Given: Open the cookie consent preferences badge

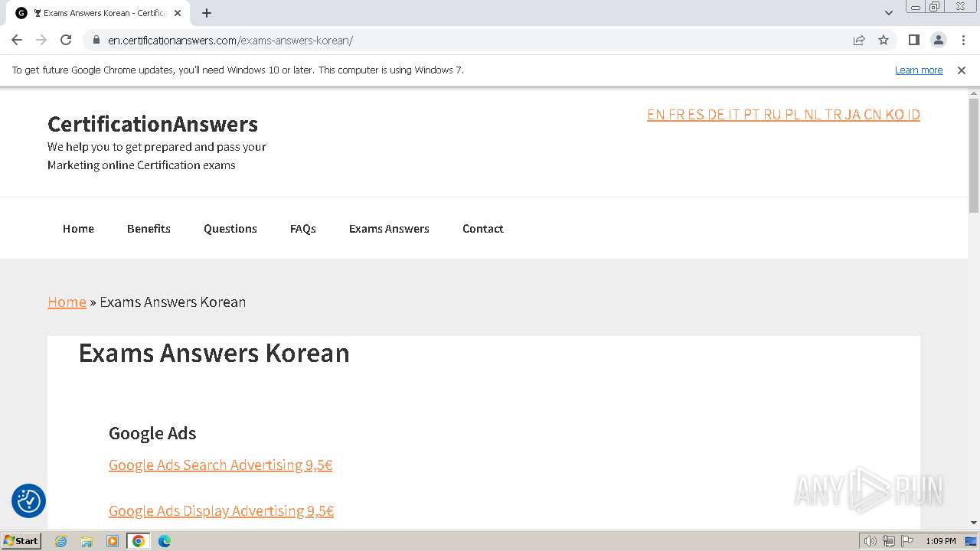Looking at the screenshot, I should point(28,501).
